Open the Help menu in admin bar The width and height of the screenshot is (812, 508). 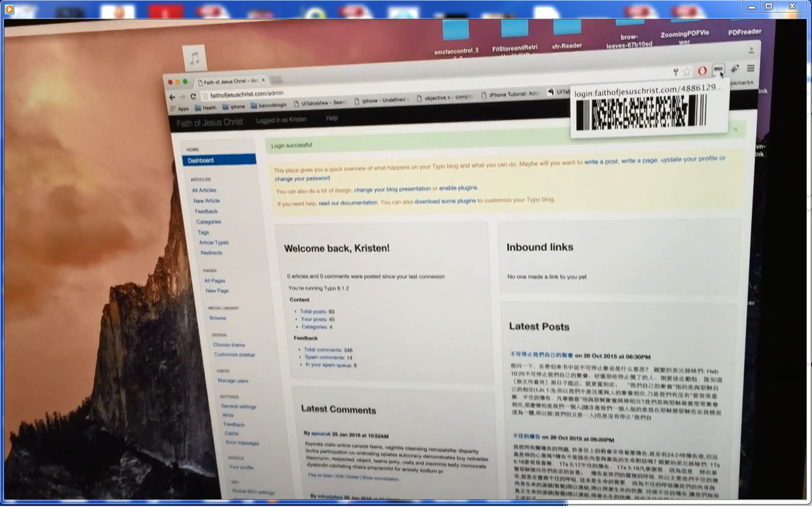[332, 118]
